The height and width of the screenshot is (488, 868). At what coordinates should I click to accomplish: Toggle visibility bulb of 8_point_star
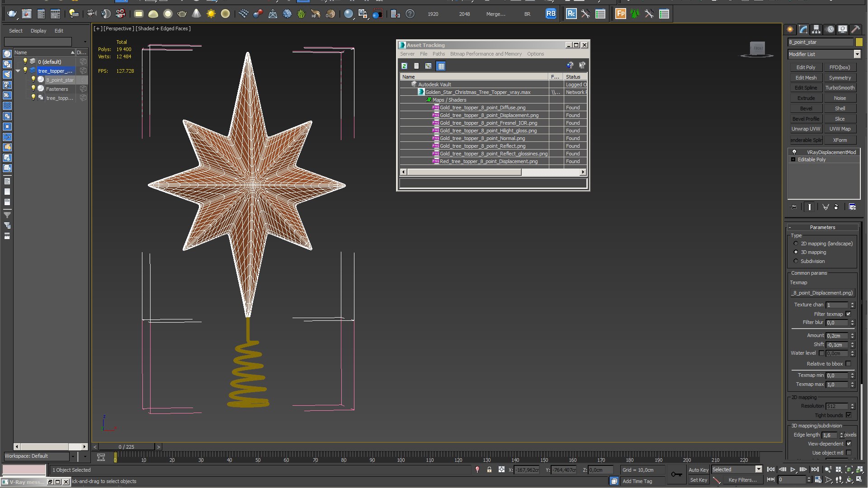33,80
